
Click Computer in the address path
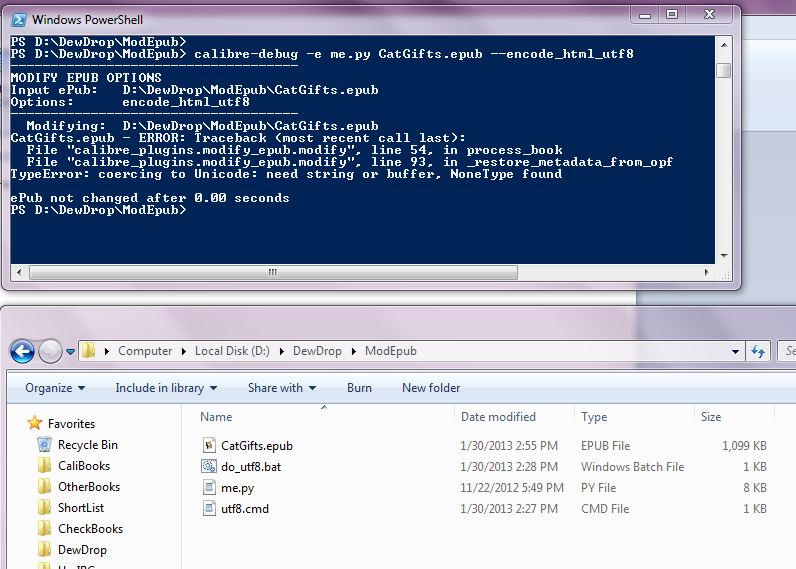point(145,351)
